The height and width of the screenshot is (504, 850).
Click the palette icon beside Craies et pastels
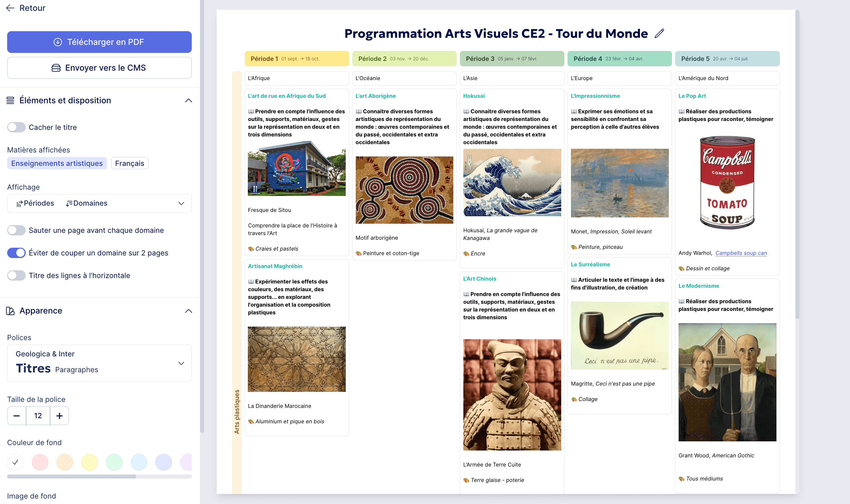(251, 249)
